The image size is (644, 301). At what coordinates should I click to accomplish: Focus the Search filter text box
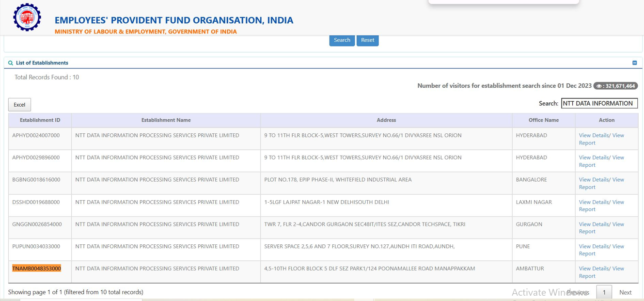[x=599, y=103]
